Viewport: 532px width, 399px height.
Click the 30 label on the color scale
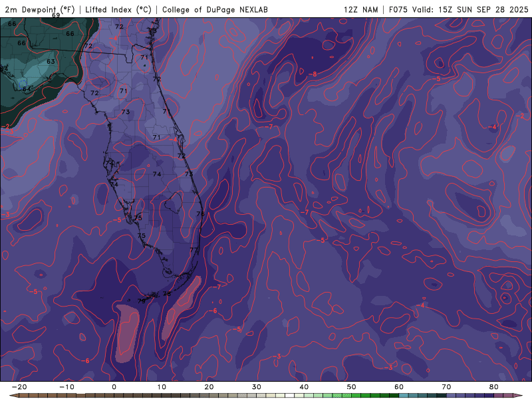tap(257, 387)
